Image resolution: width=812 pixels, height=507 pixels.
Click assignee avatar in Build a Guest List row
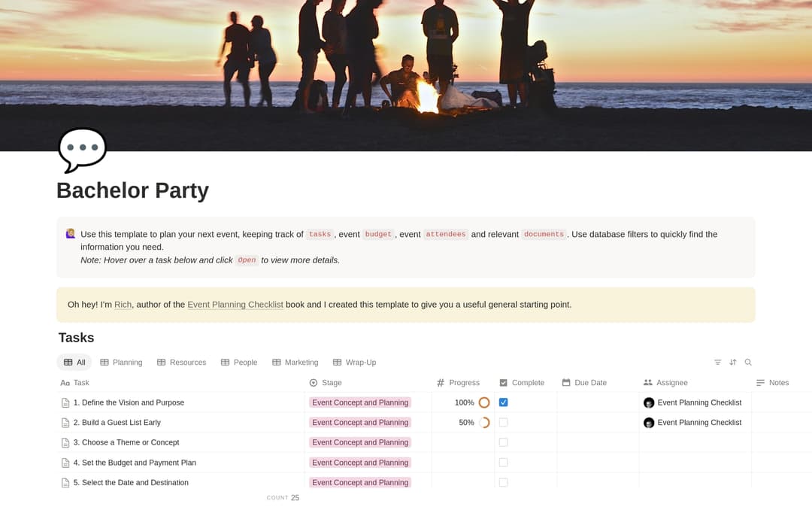[649, 423]
